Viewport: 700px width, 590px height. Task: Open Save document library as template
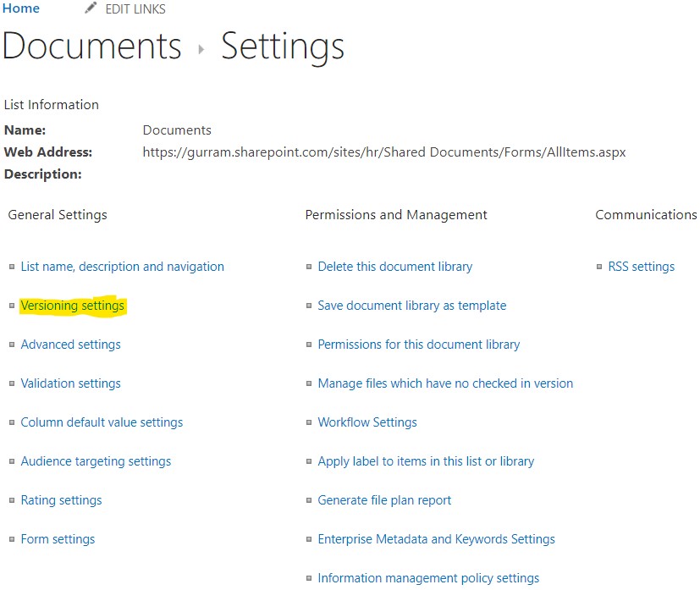click(411, 306)
